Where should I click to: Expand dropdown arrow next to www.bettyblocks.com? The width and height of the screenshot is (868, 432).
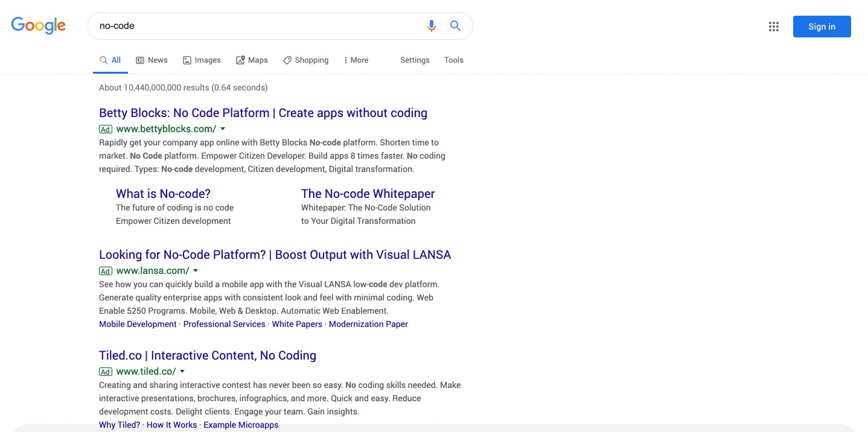point(223,129)
